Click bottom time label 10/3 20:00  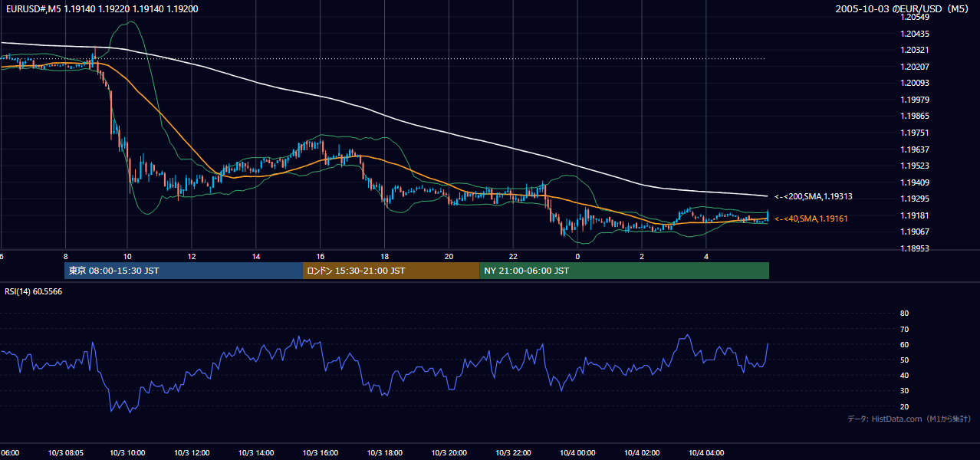(449, 453)
